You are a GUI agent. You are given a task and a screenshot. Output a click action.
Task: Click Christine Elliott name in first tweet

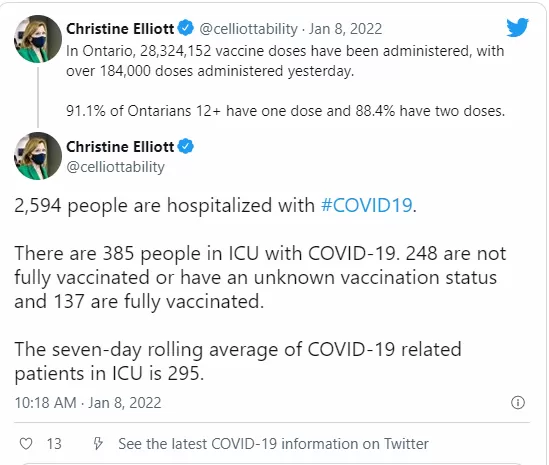tap(120, 29)
